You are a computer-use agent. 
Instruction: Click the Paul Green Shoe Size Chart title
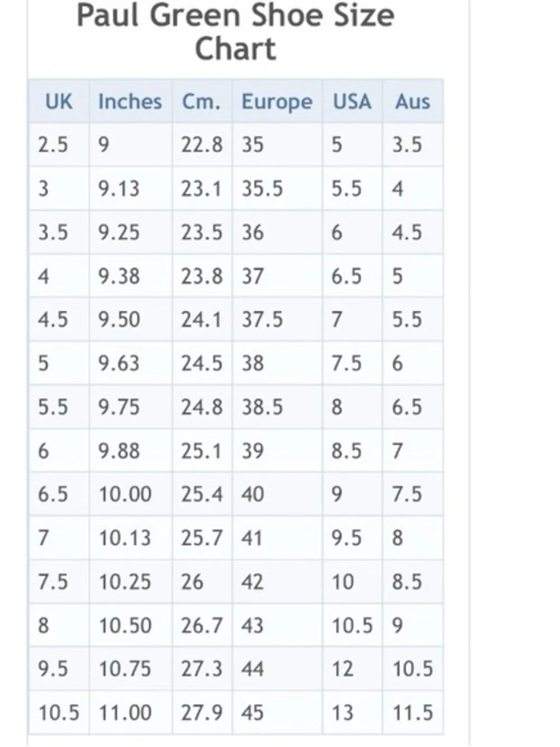pos(235,31)
